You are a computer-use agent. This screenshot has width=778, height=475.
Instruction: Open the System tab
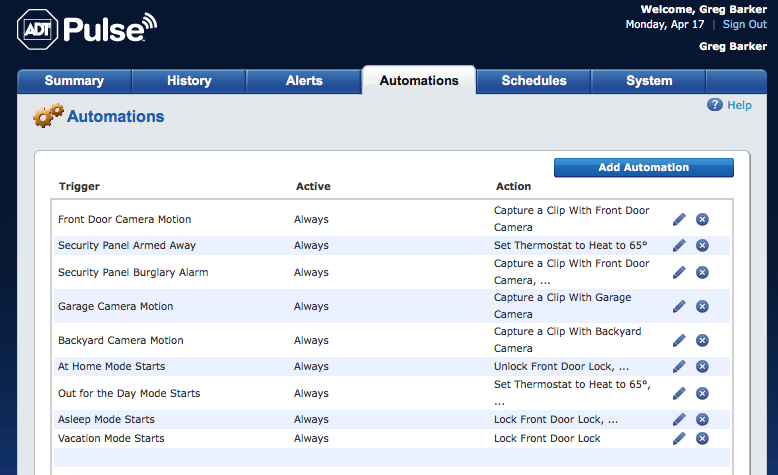(649, 81)
